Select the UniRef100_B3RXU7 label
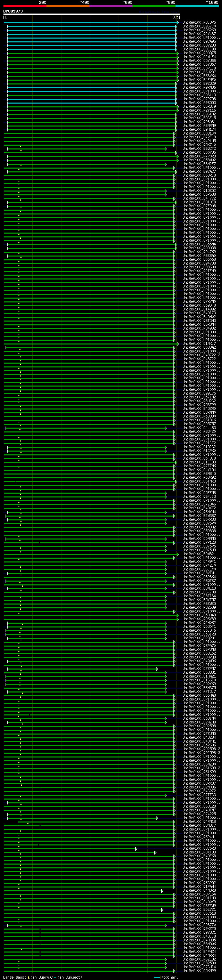This screenshot has height=980, width=222. click(199, 783)
